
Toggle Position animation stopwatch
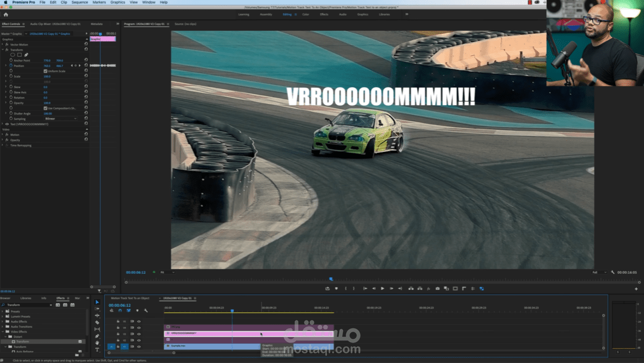pyautogui.click(x=11, y=66)
